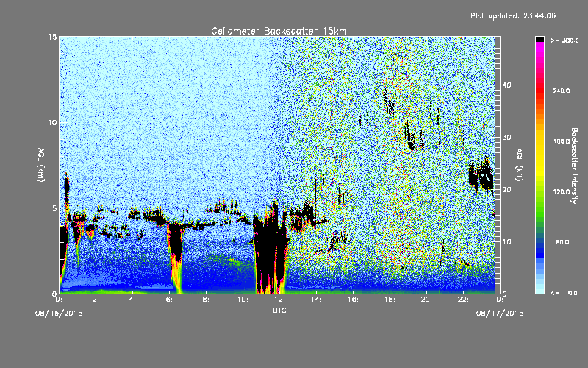The height and width of the screenshot is (368, 588).
Task: Click the "15" km tick on the AGL (km) axis
Action: click(x=52, y=37)
